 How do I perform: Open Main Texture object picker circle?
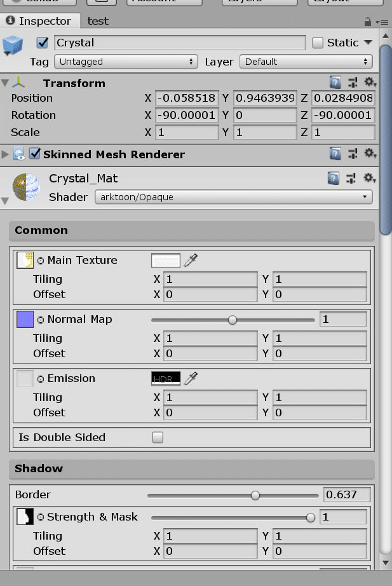[41, 261]
